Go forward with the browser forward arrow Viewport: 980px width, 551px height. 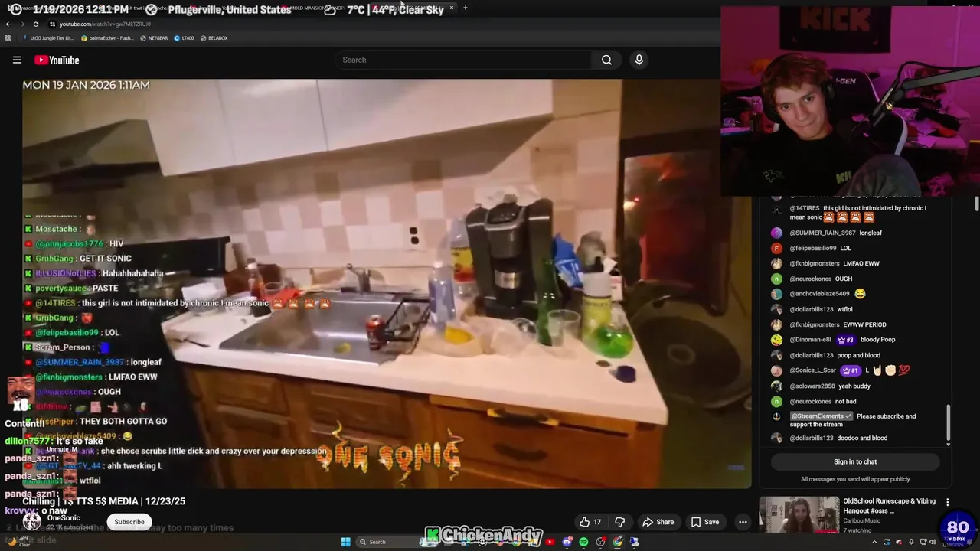(x=22, y=24)
